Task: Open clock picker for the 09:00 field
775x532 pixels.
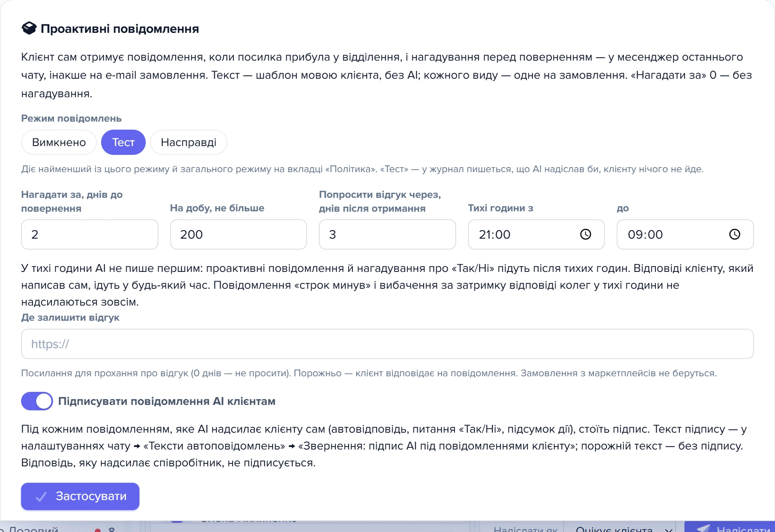Action: pos(735,234)
